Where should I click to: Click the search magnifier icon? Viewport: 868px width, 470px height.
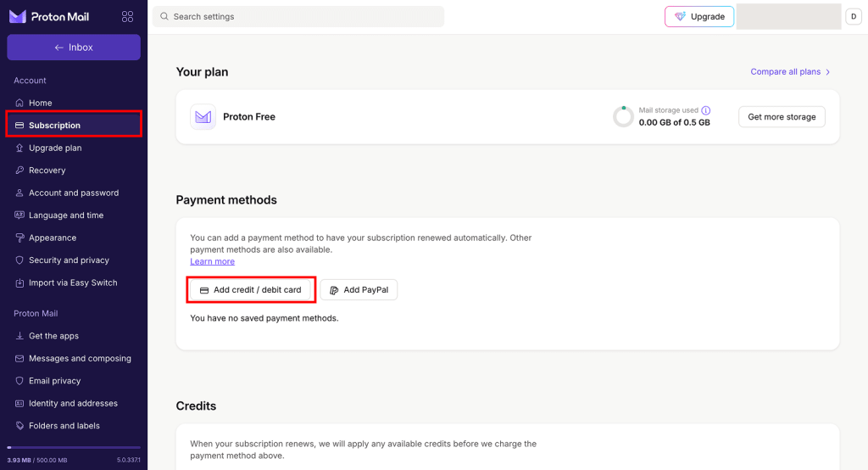(164, 17)
